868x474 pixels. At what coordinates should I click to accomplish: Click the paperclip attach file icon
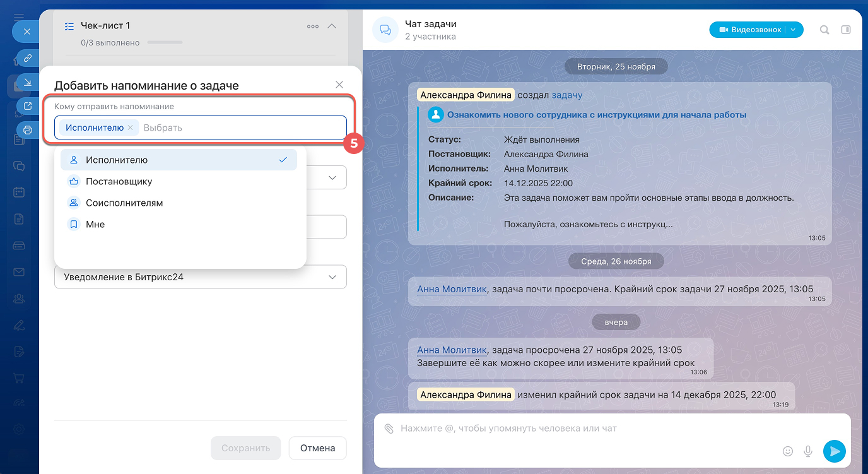[x=389, y=429]
